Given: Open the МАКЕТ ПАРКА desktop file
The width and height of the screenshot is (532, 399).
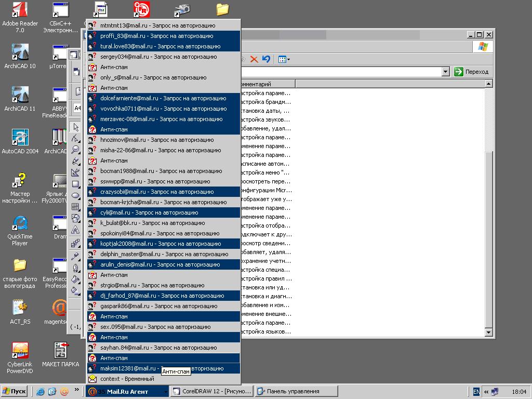Looking at the screenshot, I should [60, 355].
